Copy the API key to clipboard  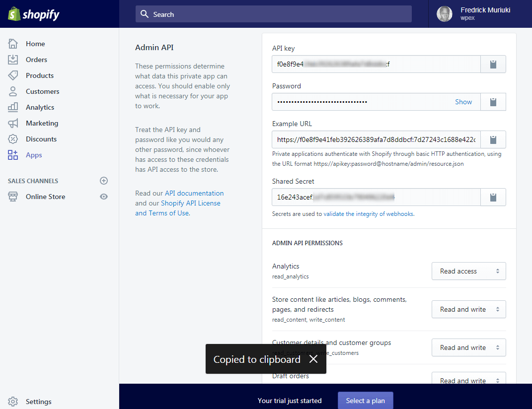pyautogui.click(x=493, y=64)
